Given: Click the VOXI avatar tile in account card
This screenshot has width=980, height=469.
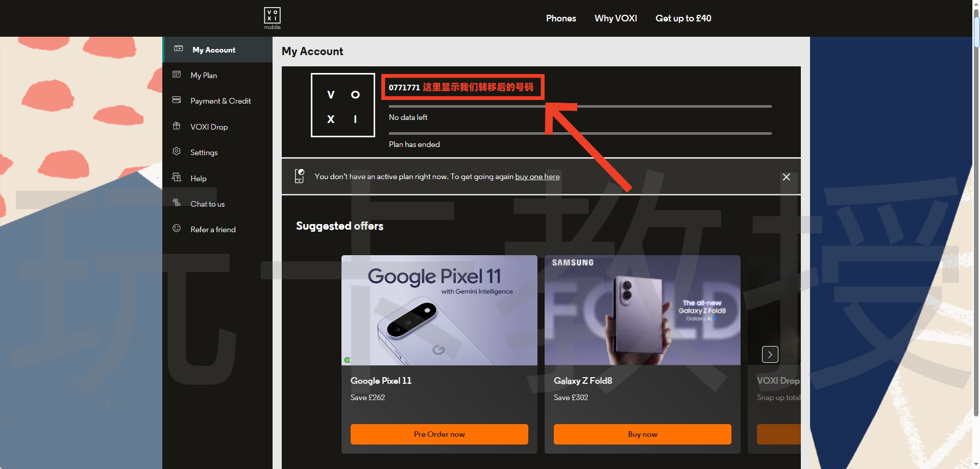Looking at the screenshot, I should tap(343, 105).
